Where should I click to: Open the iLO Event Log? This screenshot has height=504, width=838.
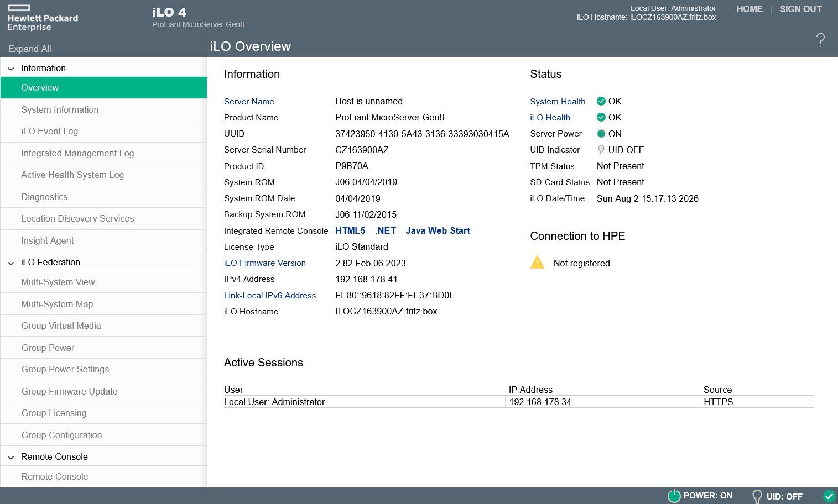click(103, 131)
